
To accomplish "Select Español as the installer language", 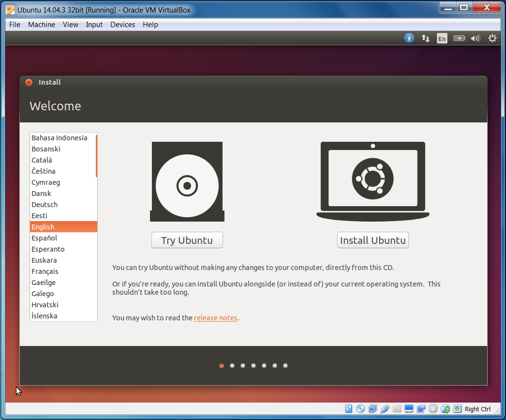I will pyautogui.click(x=44, y=238).
